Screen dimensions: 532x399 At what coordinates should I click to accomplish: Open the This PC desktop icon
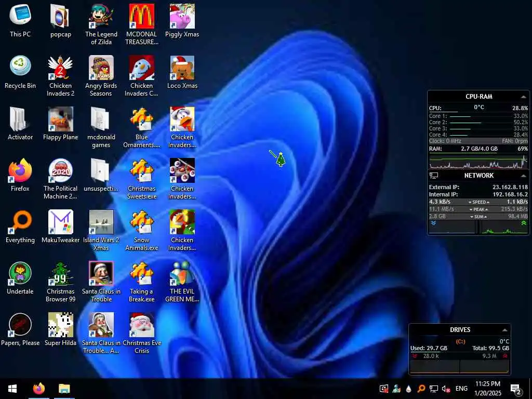coord(20,20)
